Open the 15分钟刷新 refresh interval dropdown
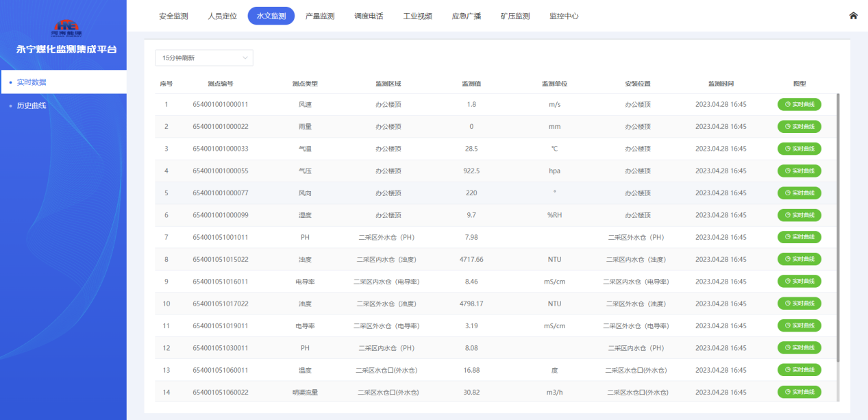868x420 pixels. 204,58
